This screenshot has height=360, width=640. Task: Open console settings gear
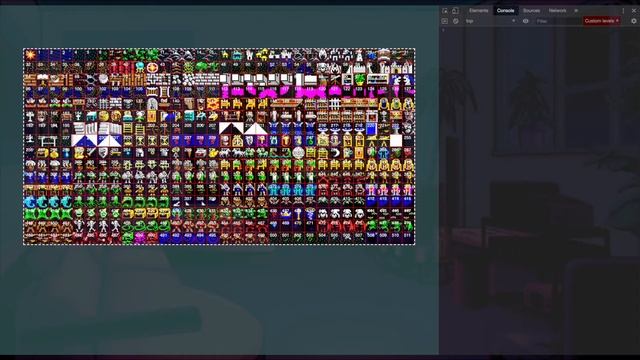(x=634, y=21)
